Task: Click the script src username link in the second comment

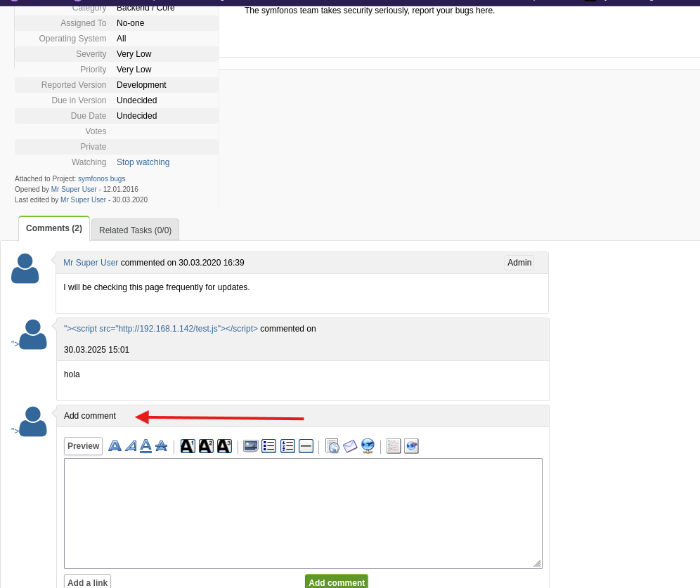Action: click(x=161, y=329)
